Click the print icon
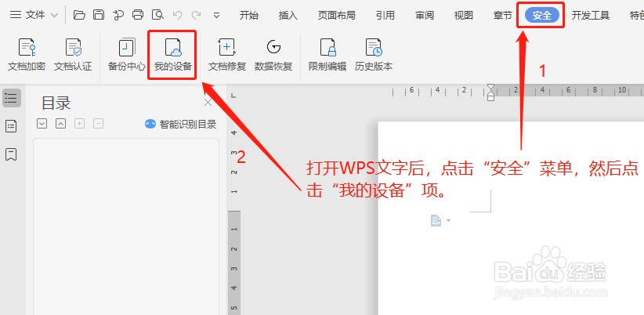This screenshot has width=644, height=315. 138,15
